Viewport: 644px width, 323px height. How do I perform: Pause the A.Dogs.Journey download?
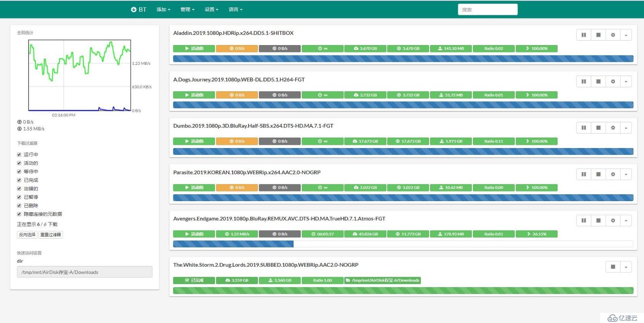[x=584, y=81]
